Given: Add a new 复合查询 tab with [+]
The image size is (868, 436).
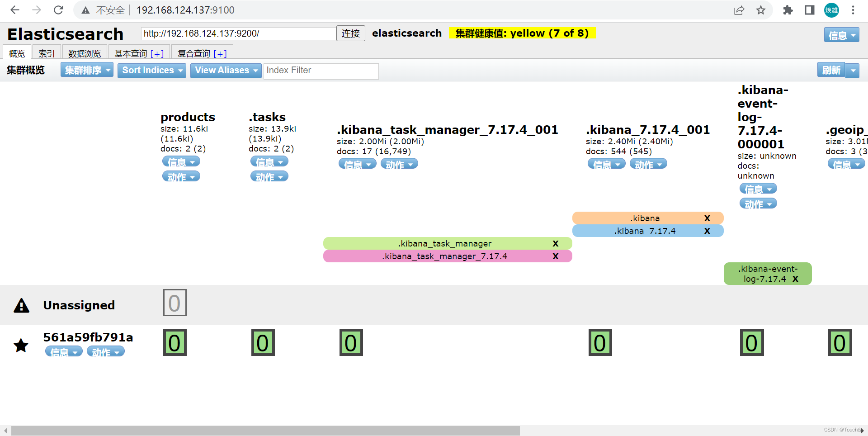Looking at the screenshot, I should point(220,54).
